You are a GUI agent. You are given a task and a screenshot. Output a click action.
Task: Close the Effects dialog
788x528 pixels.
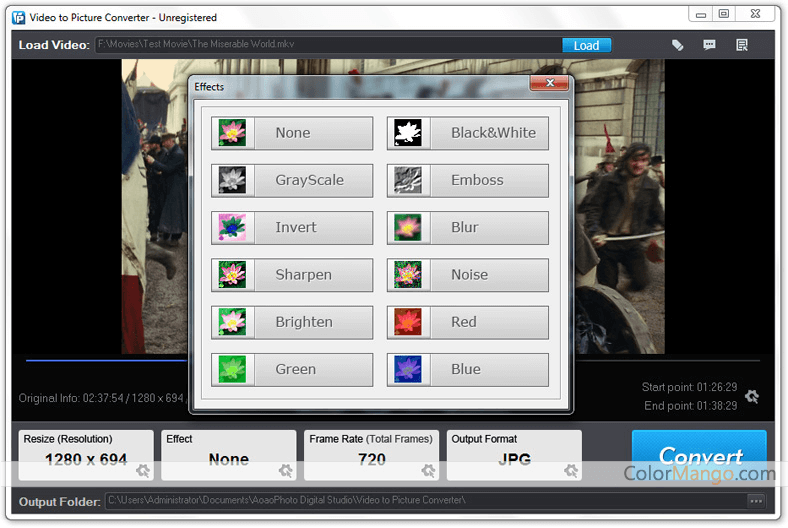pyautogui.click(x=549, y=85)
